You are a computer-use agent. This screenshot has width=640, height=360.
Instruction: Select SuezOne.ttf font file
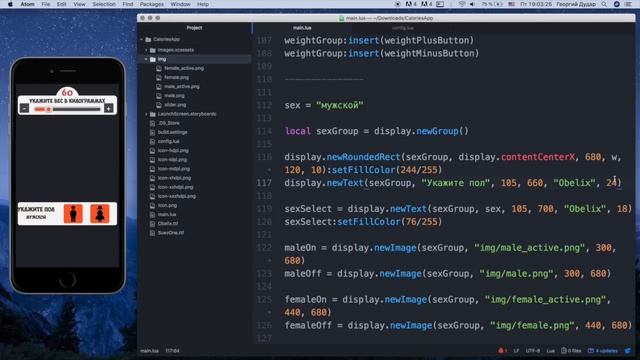[171, 233]
